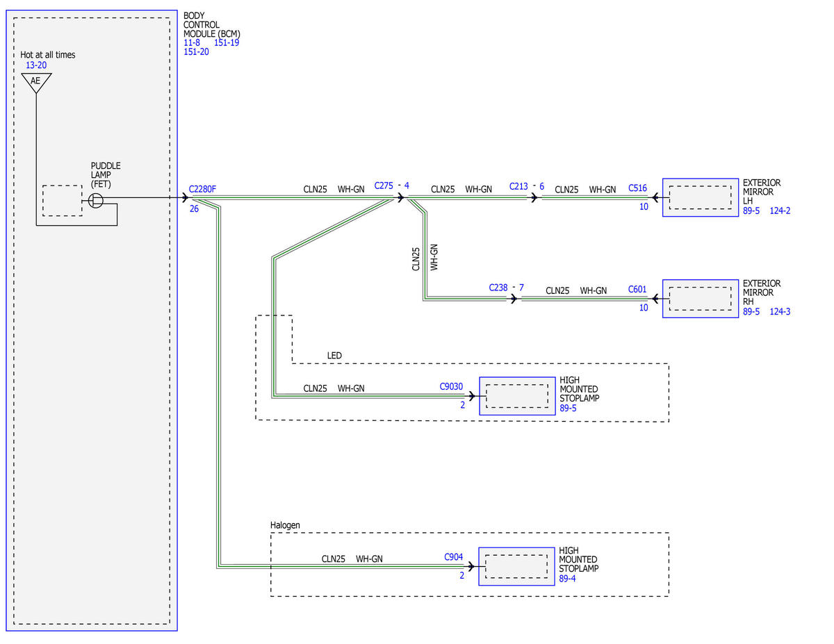834x644 pixels.
Task: Click pin number 2 under C904
Action: pyautogui.click(x=461, y=575)
